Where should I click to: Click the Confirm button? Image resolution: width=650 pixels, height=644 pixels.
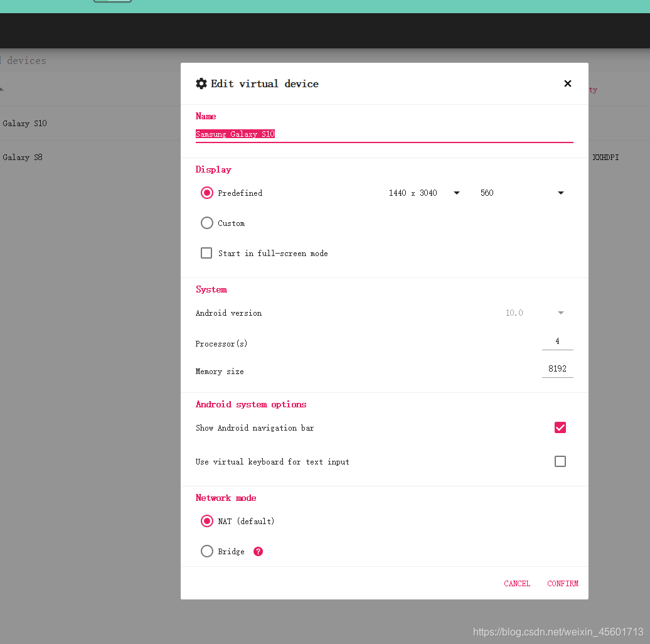coord(563,584)
